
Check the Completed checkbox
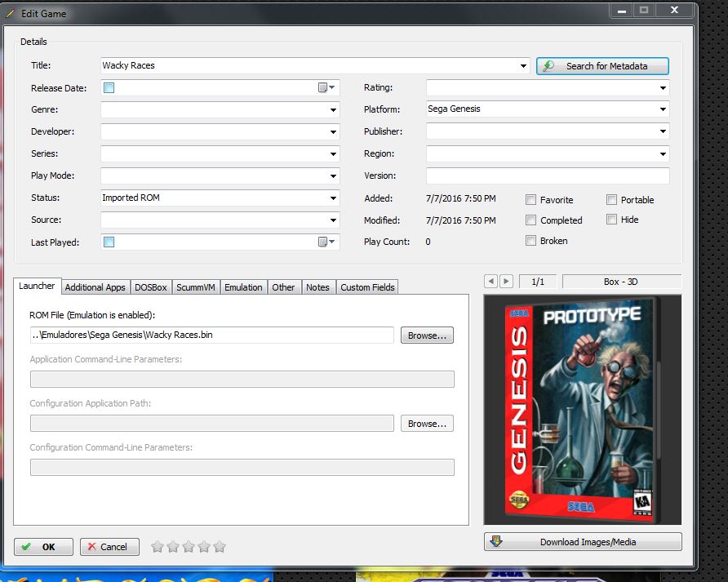pyautogui.click(x=530, y=220)
